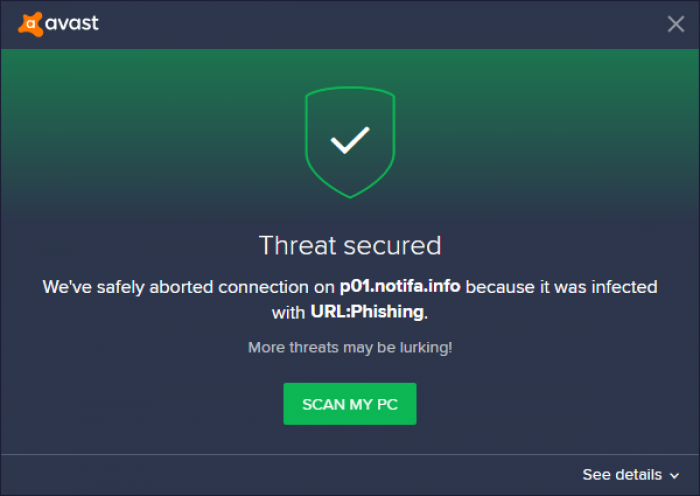Click the avast wordmark text
This screenshot has height=496, width=700.
(x=72, y=23)
